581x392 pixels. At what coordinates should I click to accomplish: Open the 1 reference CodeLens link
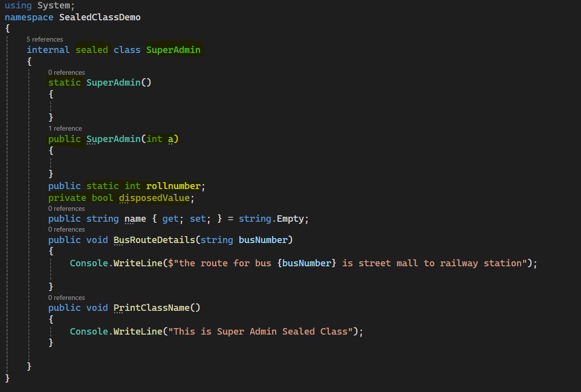(x=65, y=128)
